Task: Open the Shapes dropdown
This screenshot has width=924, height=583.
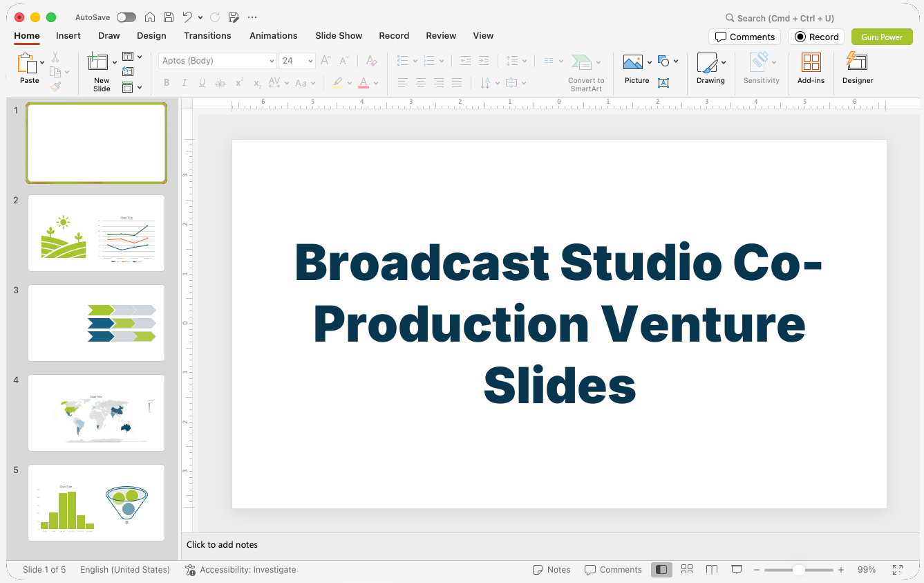Action: (x=668, y=61)
